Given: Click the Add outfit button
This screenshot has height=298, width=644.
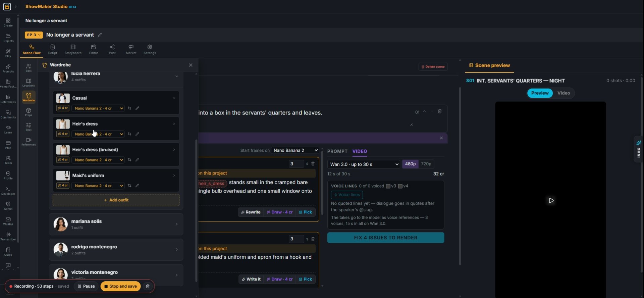Looking at the screenshot, I should [116, 200].
